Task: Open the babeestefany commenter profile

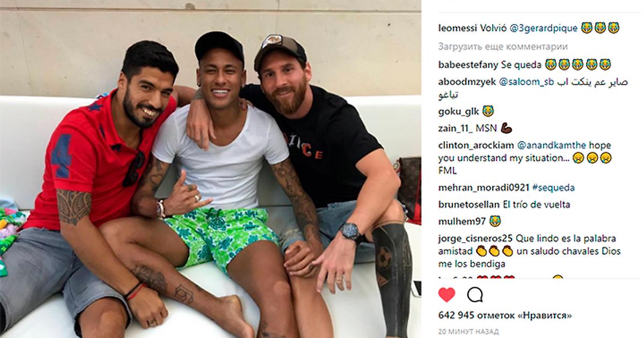Action: click(x=468, y=65)
